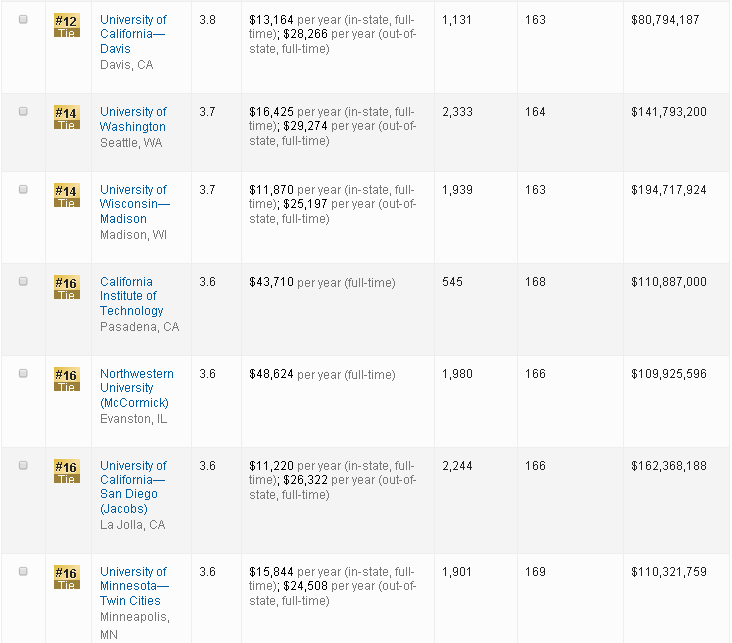Tick the Northwestern University (McCormick) checkbox
The height and width of the screenshot is (643, 732).
point(24,374)
